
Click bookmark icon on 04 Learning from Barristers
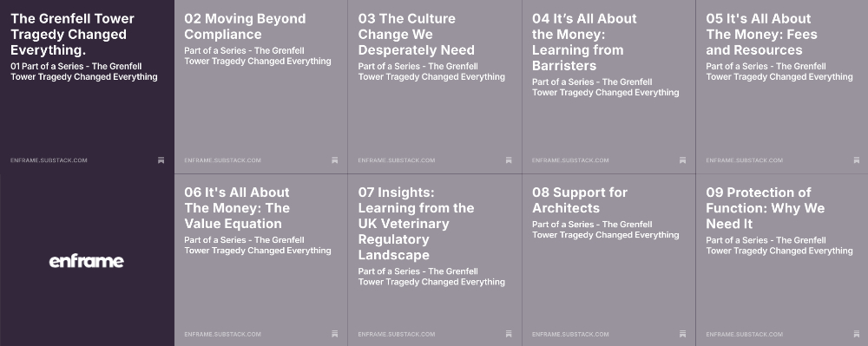click(x=682, y=160)
